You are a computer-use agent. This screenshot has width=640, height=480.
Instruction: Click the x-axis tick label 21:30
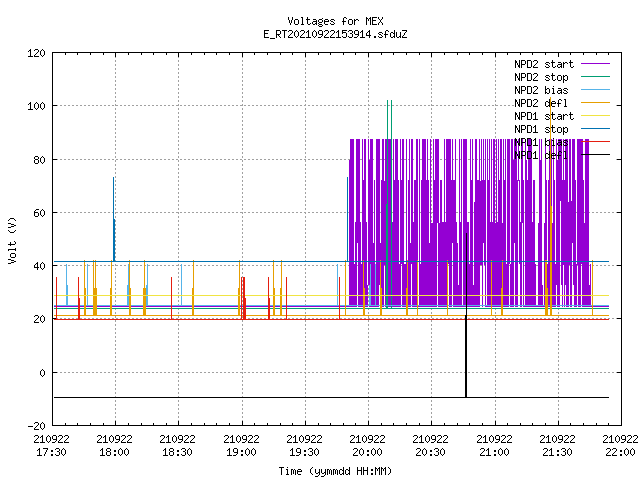[558, 452]
